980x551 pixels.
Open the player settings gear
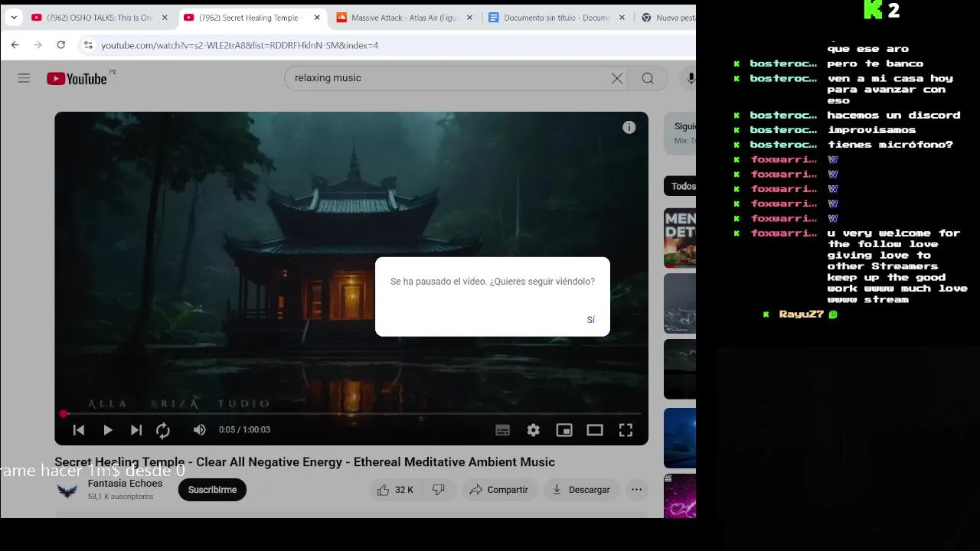(534, 430)
